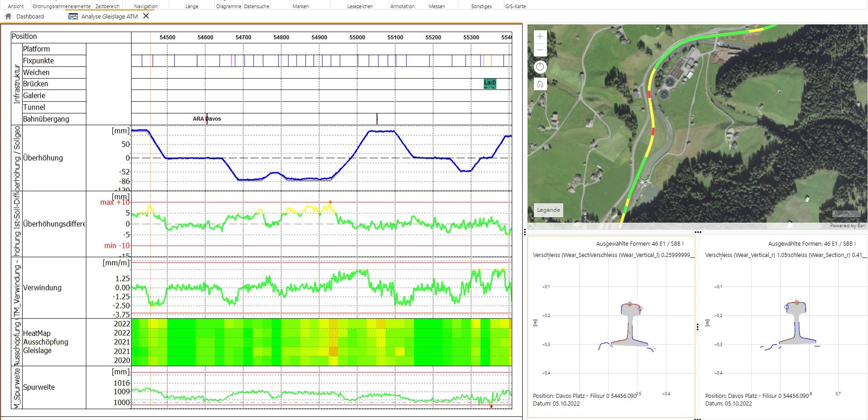
Task: Open the Zeitbereich ribbon group
Action: tap(108, 6)
